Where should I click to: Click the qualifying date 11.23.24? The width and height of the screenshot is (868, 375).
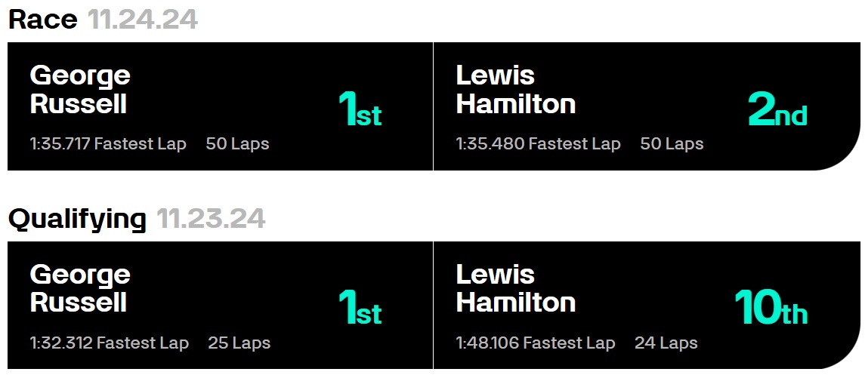(211, 219)
